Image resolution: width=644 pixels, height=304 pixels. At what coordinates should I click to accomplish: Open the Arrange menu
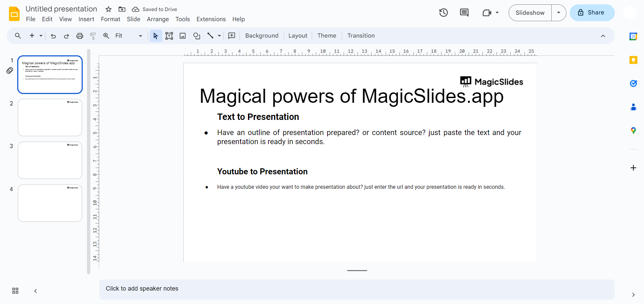point(158,19)
